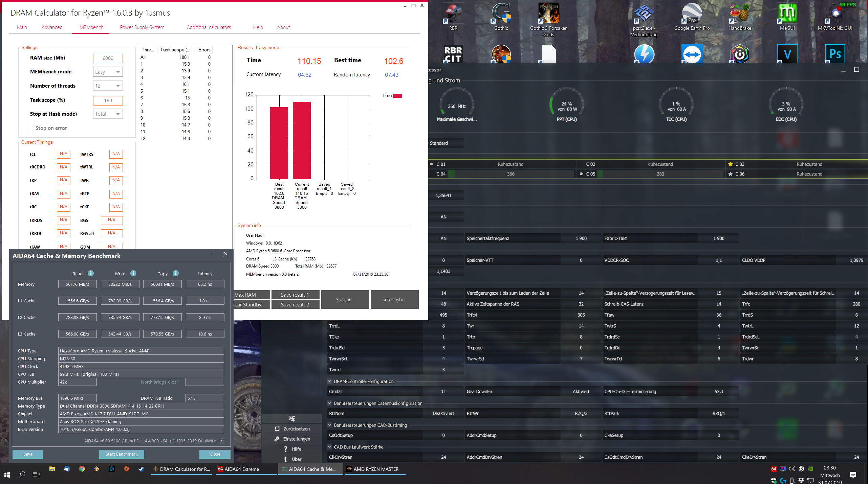868x484 pixels.
Task: Click Einstellungen gear in Ryzen Master
Action: 277,439
